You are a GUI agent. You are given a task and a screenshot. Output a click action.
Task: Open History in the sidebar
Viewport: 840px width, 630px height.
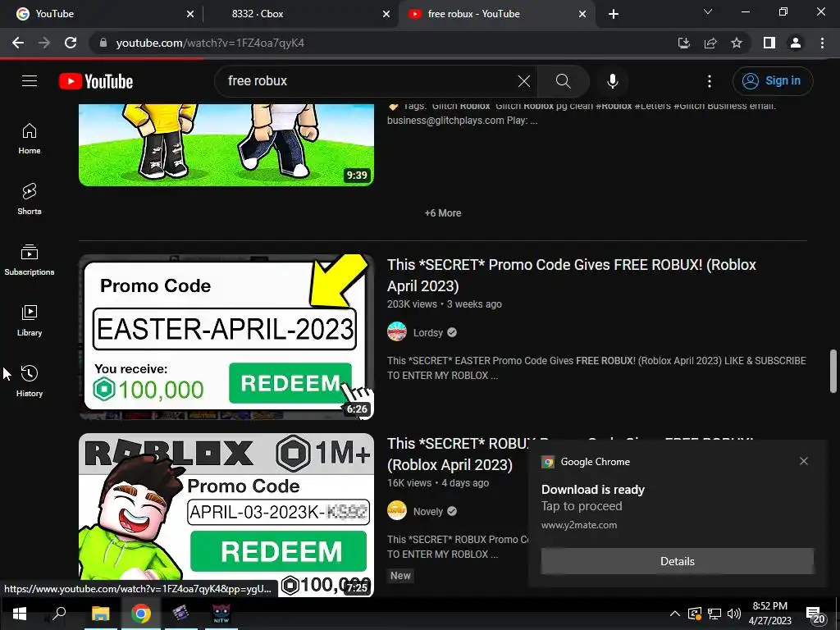click(x=30, y=381)
